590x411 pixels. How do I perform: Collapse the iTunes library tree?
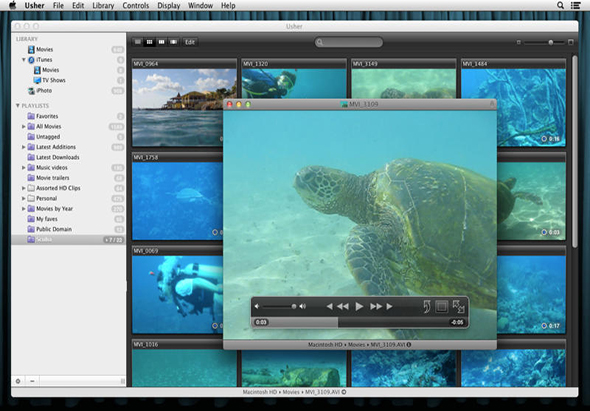pyautogui.click(x=24, y=59)
